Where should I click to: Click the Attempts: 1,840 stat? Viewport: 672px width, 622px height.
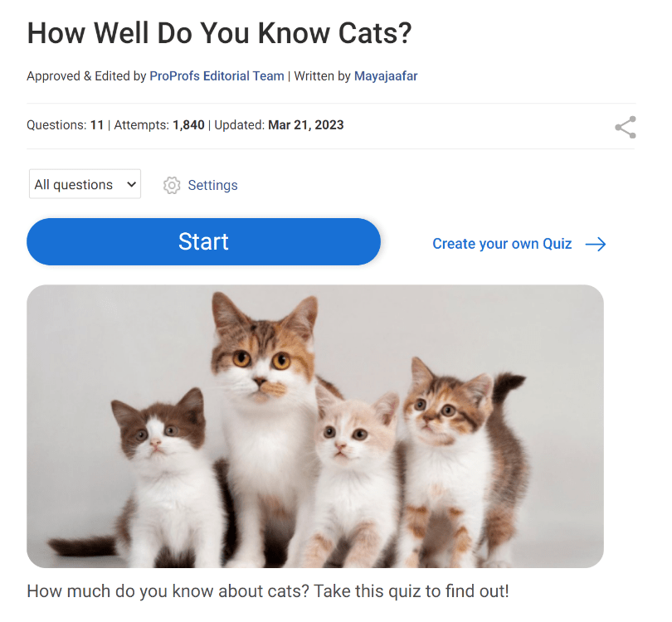coord(158,125)
